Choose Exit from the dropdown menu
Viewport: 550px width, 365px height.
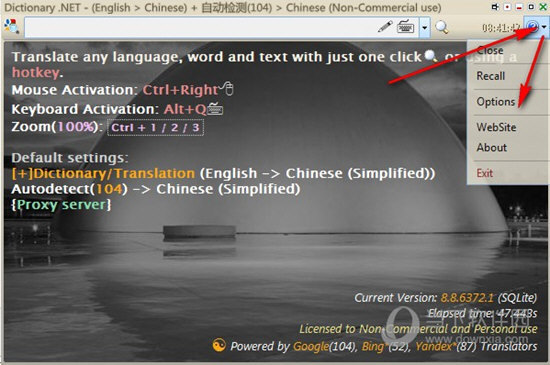tap(484, 173)
